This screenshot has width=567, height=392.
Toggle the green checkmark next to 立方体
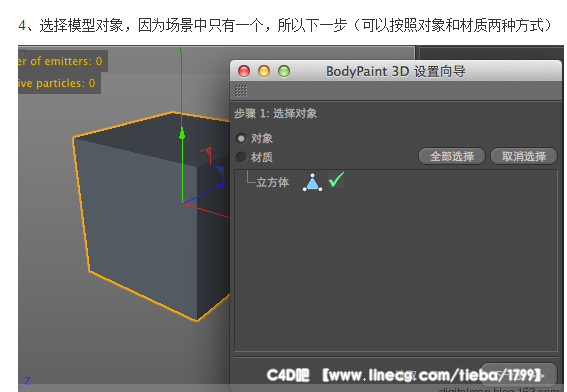(336, 179)
